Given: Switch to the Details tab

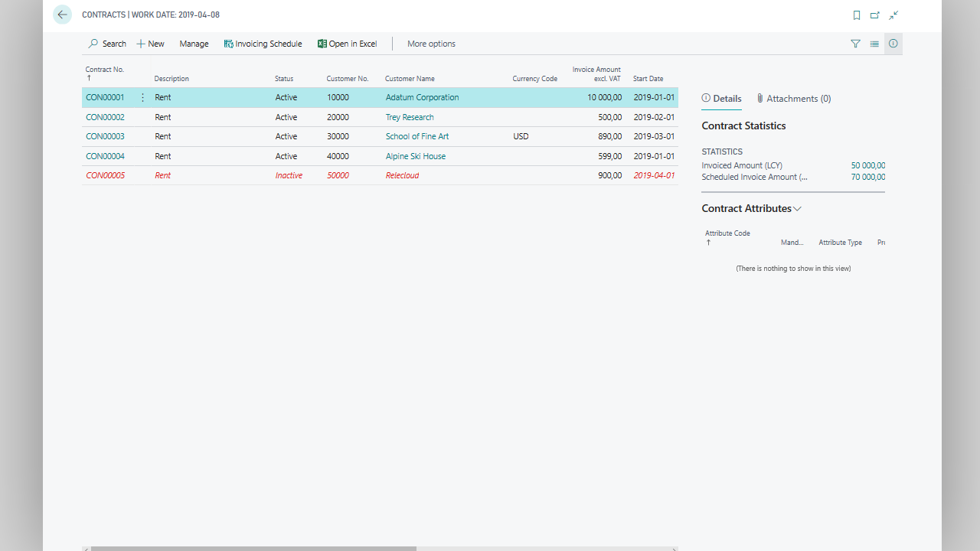Looking at the screenshot, I should tap(721, 99).
